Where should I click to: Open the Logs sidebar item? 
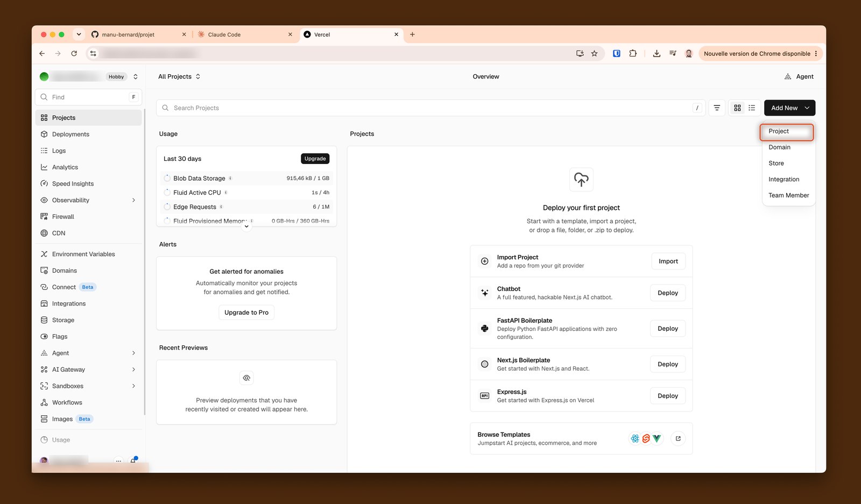[x=88, y=151]
